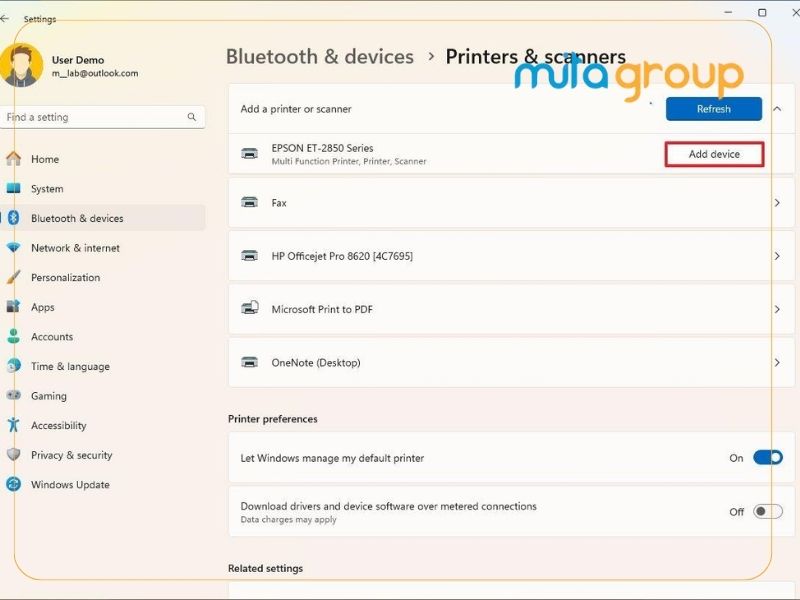The height and width of the screenshot is (600, 800).
Task: Open the user profile avatar picture
Action: click(21, 65)
